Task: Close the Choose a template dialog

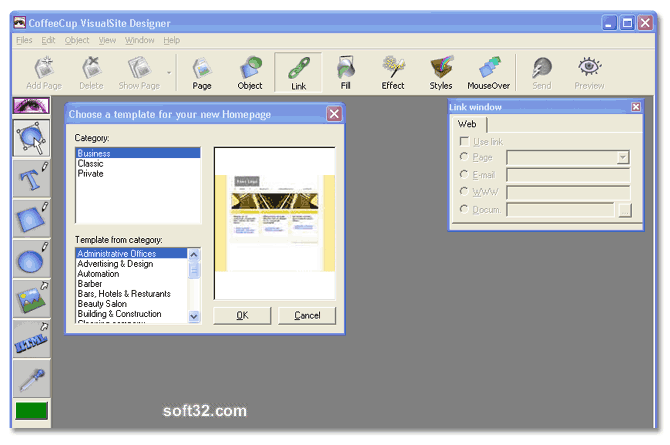Action: coord(334,114)
